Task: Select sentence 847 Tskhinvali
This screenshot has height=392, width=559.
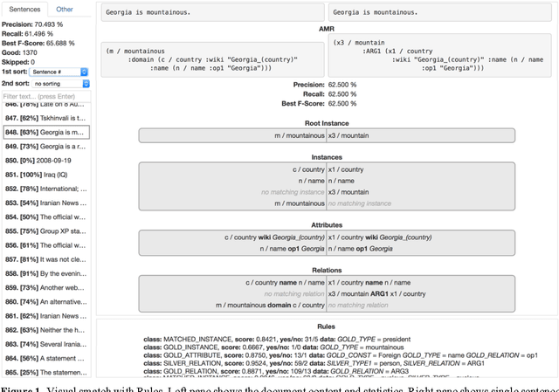Action: (45, 118)
